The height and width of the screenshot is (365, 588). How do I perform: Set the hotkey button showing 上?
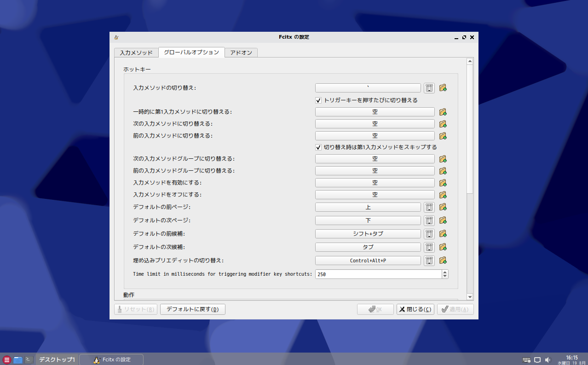pyautogui.click(x=368, y=207)
